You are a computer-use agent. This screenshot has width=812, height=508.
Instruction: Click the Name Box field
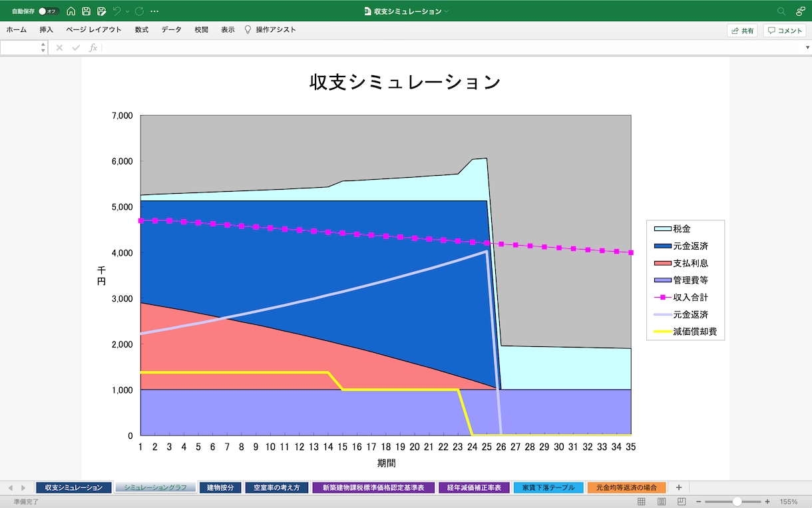20,48
